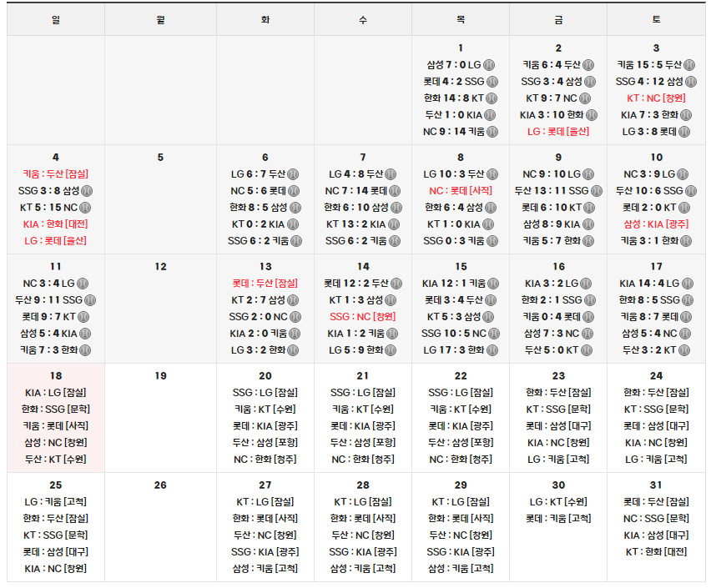Click the 금 weekday column header
Screen dimensions: 711x588
tap(558, 19)
